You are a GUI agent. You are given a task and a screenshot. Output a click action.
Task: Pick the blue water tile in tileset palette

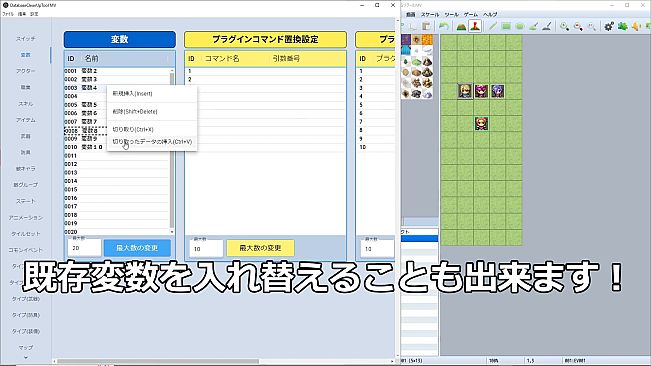pyautogui.click(x=406, y=51)
